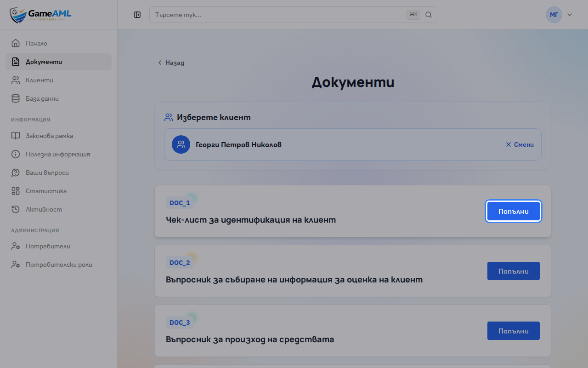
Task: Click the search magnifier icon
Action: [x=429, y=15]
